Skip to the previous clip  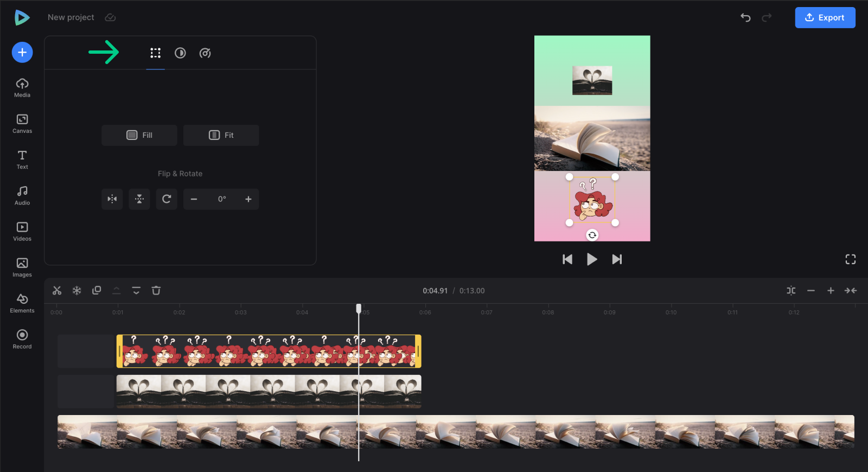point(567,259)
